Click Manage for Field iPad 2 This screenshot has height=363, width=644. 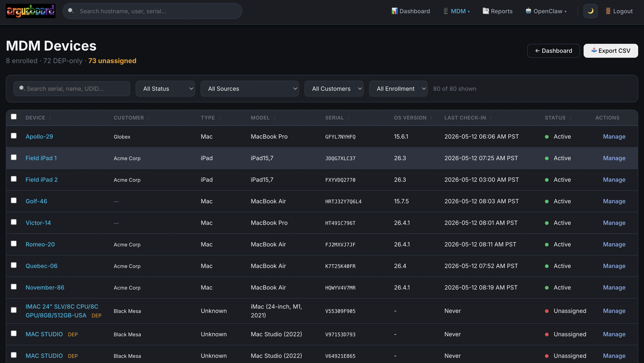click(614, 179)
